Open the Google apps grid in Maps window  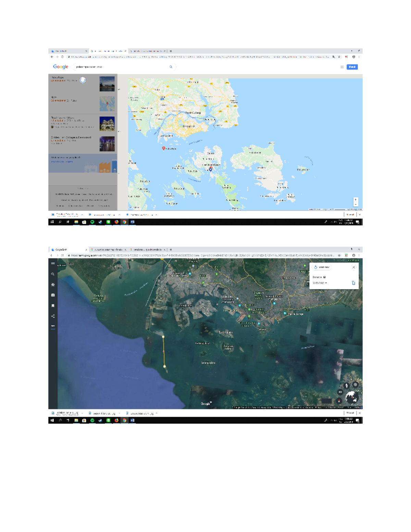(341, 67)
